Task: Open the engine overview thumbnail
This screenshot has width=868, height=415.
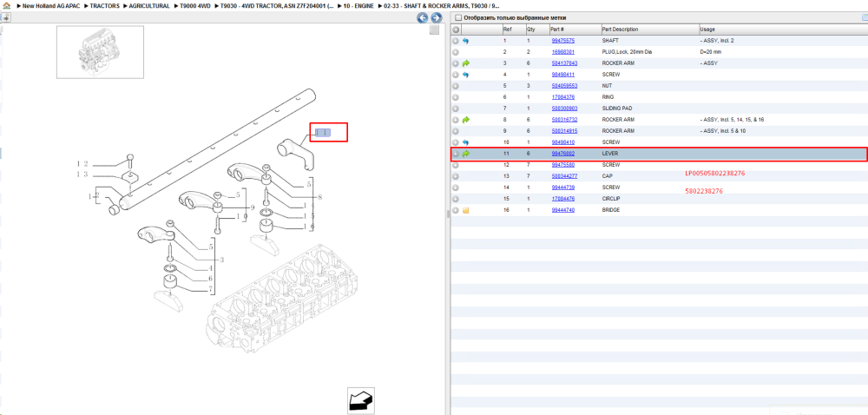Action: point(100,52)
